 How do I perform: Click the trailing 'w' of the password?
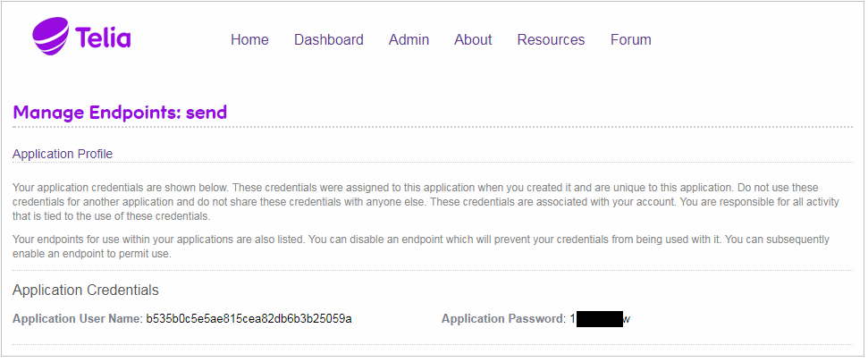coord(627,319)
